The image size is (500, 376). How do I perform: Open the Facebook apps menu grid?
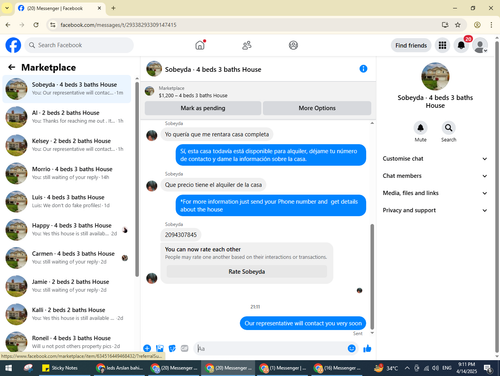click(x=442, y=45)
